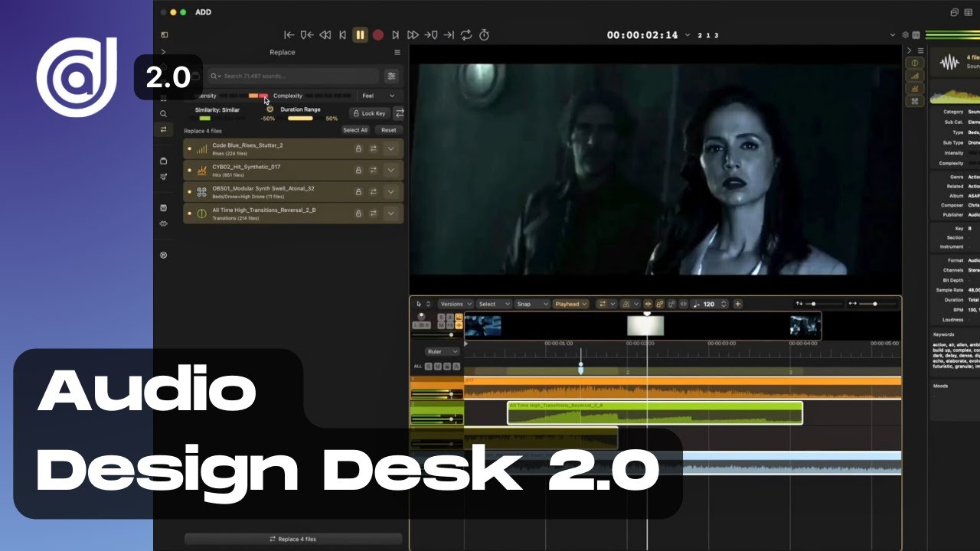Image resolution: width=980 pixels, height=551 pixels.
Task: Open the playlist music icon in the left sidebar
Action: 163,177
